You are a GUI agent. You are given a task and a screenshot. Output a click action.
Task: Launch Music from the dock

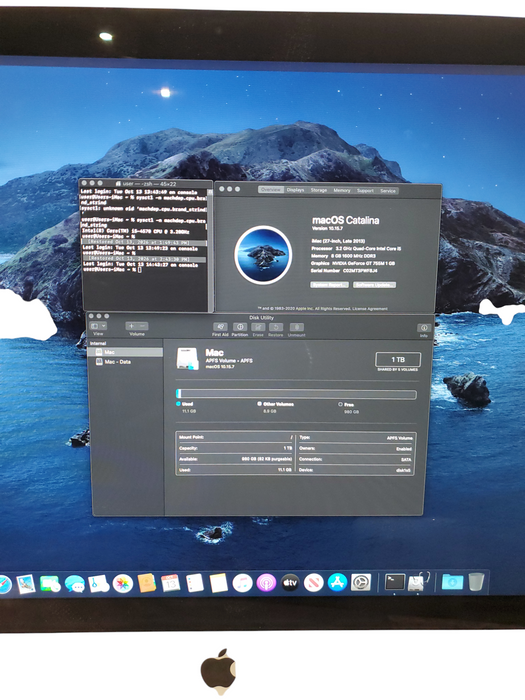tap(242, 583)
